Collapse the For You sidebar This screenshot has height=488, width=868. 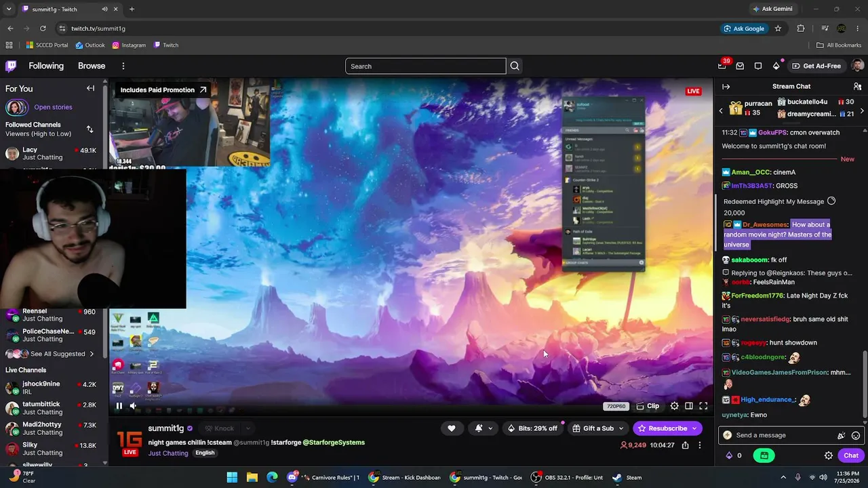(x=90, y=88)
